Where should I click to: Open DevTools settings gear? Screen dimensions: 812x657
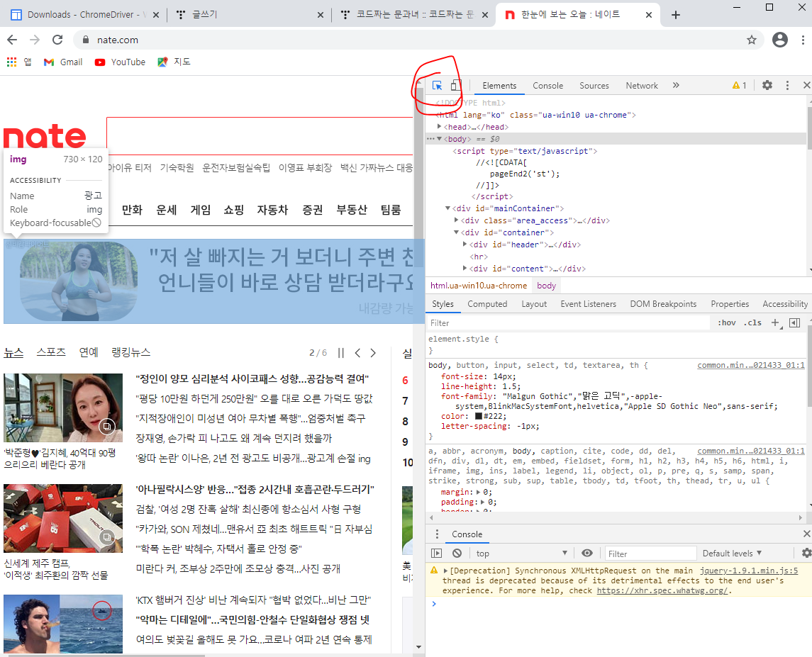pos(767,86)
